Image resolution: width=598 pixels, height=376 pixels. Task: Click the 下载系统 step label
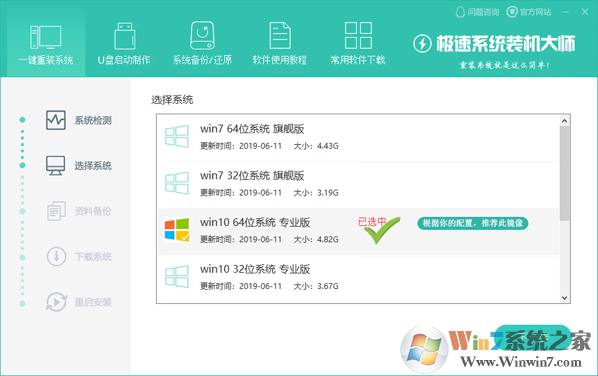[93, 257]
